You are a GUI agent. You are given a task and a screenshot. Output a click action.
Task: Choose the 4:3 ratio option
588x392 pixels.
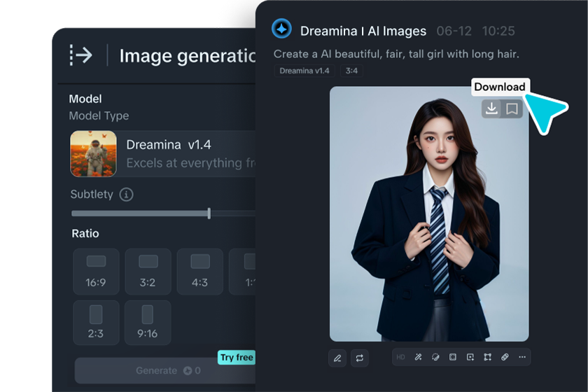point(200,272)
